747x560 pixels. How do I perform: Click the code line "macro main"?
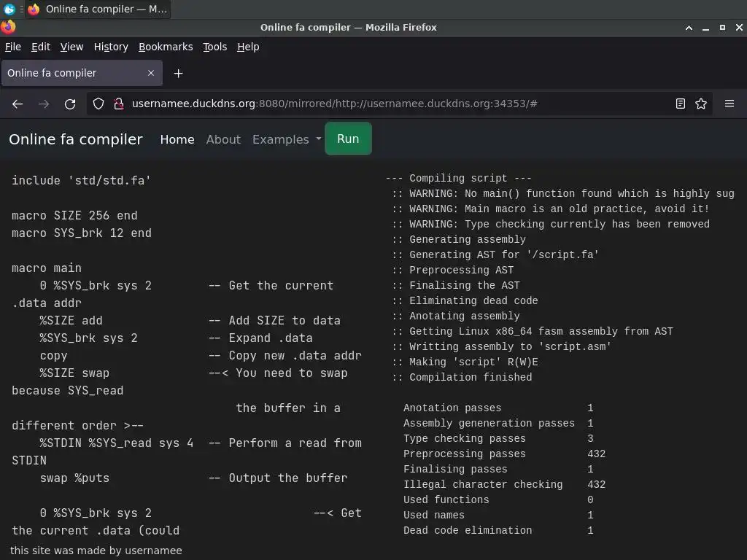47,268
